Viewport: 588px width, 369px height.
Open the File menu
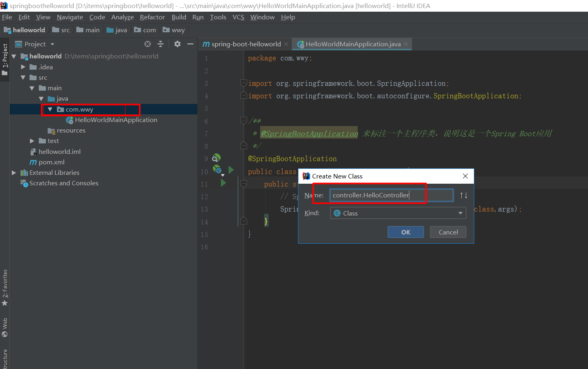(7, 17)
